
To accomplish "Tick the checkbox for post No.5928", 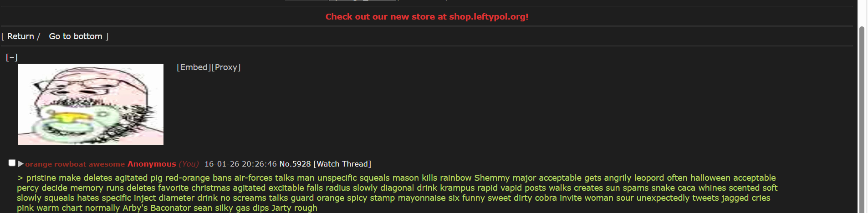I will pos(12,163).
